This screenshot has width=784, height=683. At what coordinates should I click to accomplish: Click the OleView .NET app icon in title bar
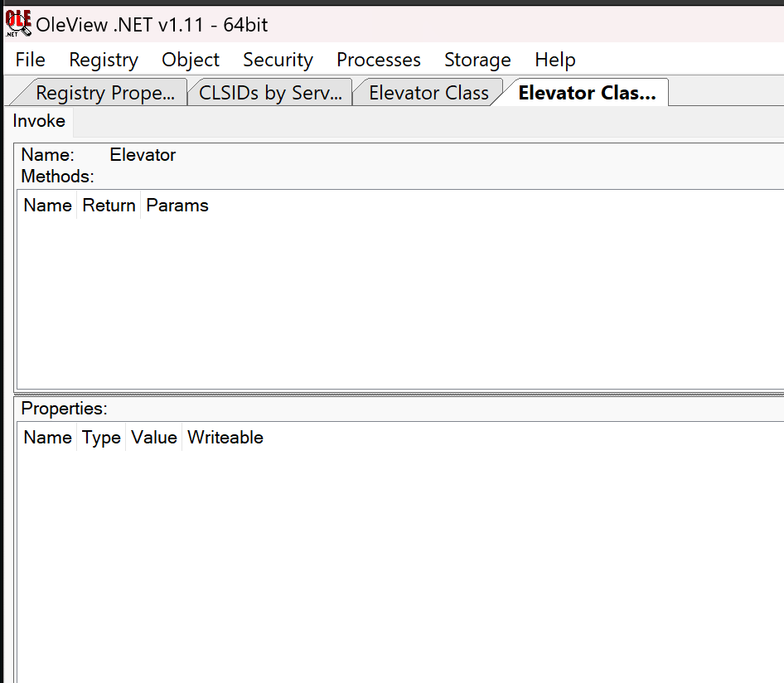pos(18,24)
